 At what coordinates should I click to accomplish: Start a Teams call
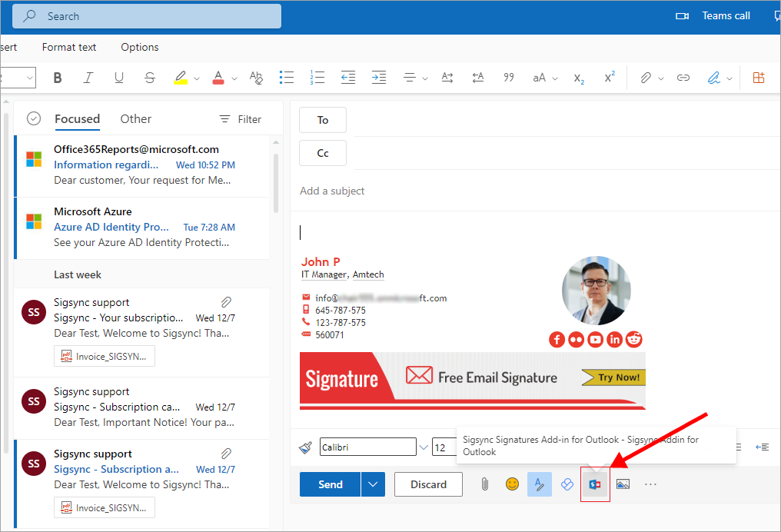[x=713, y=15]
